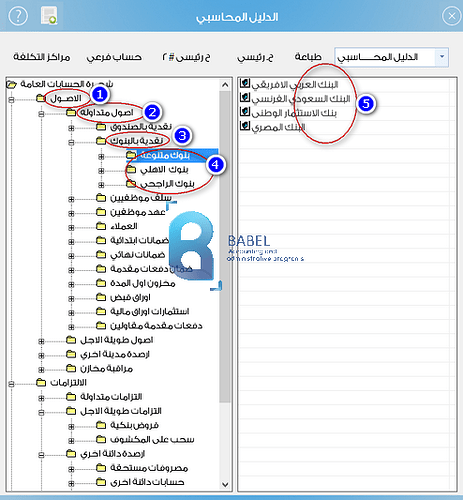
Task: Select the سحب على المكشوف tree item
Action: (152, 440)
